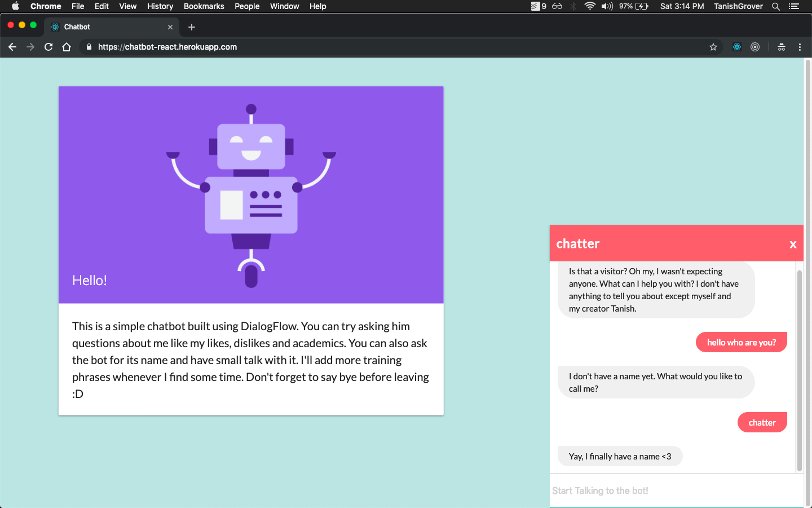Open the incognito profile icon

coord(782,47)
